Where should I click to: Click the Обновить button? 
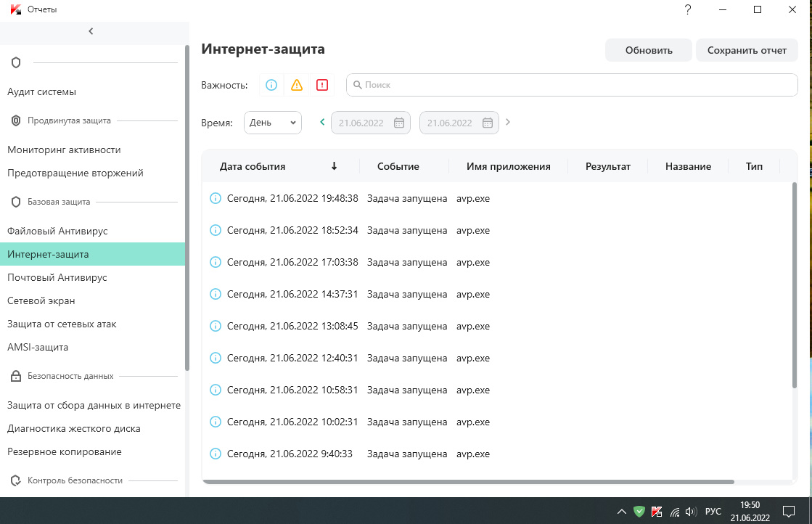pos(649,50)
